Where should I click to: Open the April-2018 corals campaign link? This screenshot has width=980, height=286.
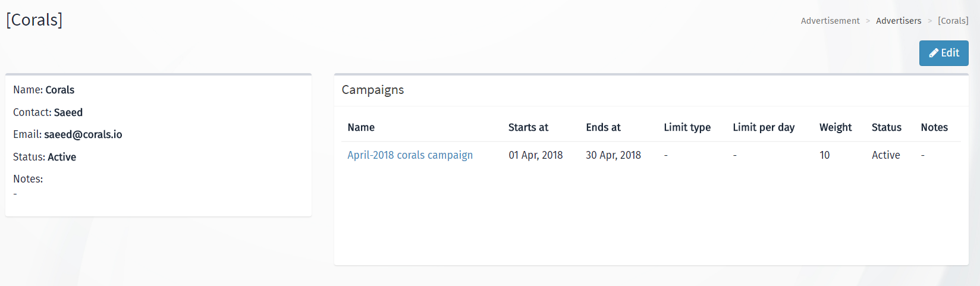[x=410, y=155]
